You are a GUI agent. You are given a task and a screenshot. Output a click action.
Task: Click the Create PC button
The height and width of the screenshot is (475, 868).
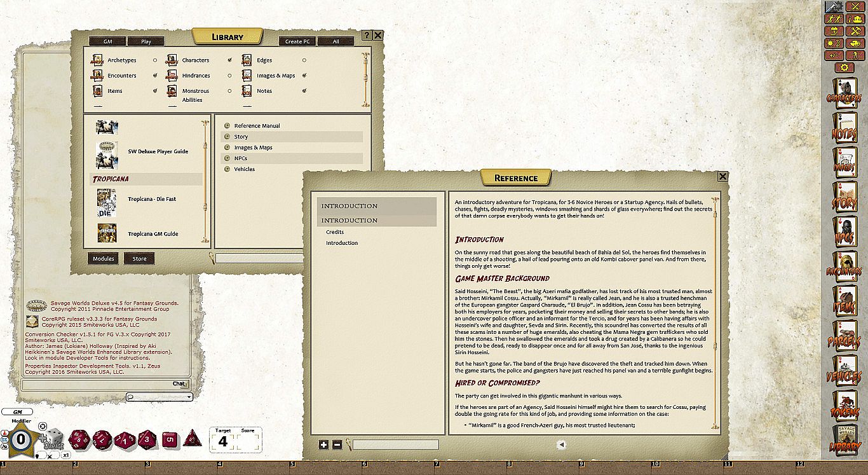pos(297,41)
